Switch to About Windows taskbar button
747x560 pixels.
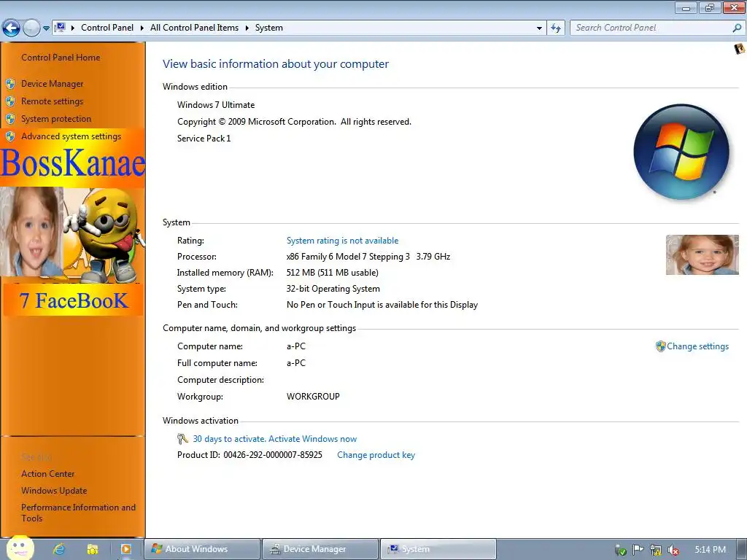point(203,549)
